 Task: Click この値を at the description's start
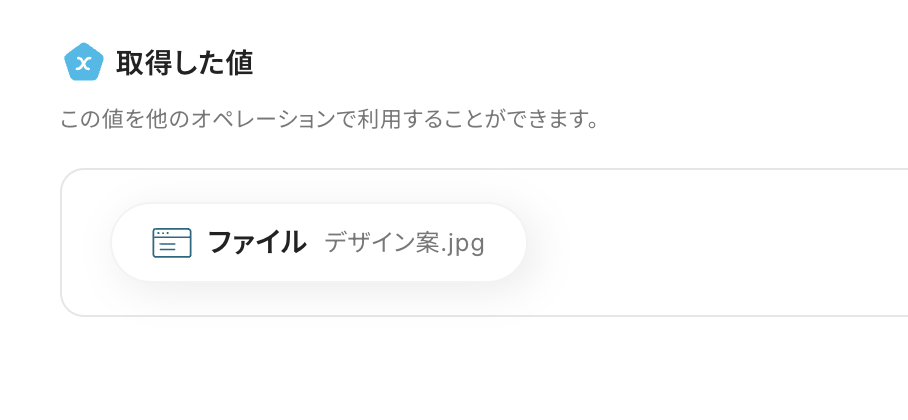[x=94, y=122]
